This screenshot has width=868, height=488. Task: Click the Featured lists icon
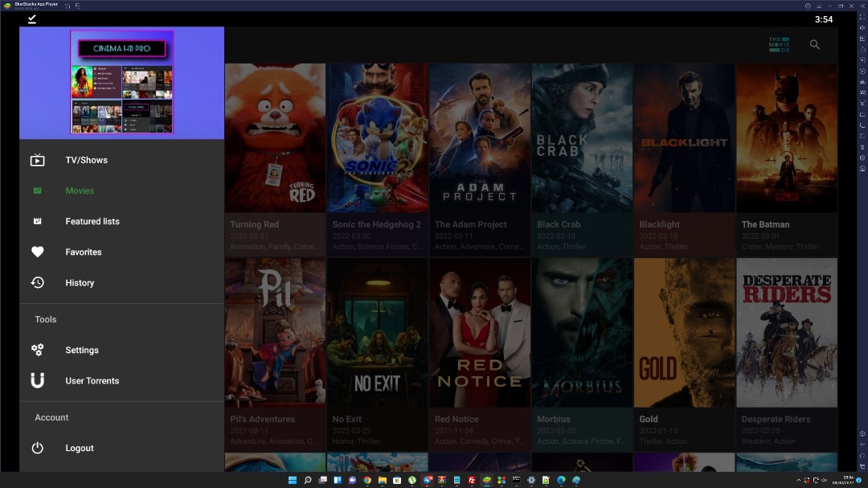37,221
